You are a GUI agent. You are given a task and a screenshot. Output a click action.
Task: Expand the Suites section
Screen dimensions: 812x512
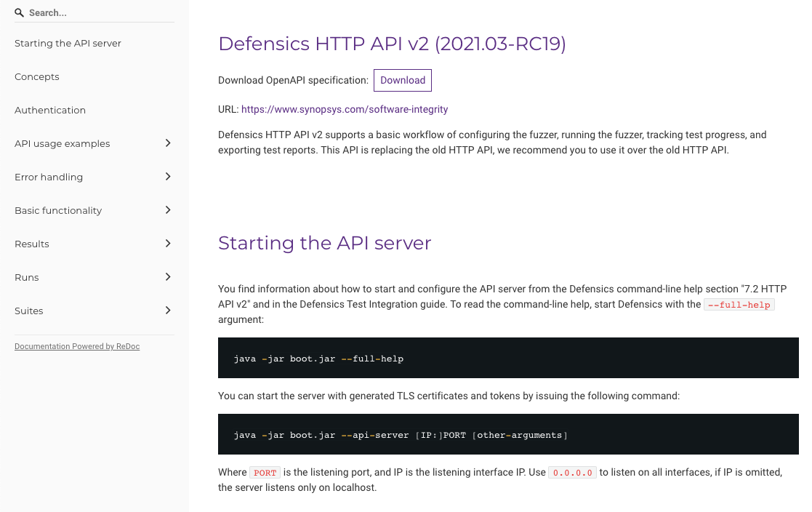point(168,311)
